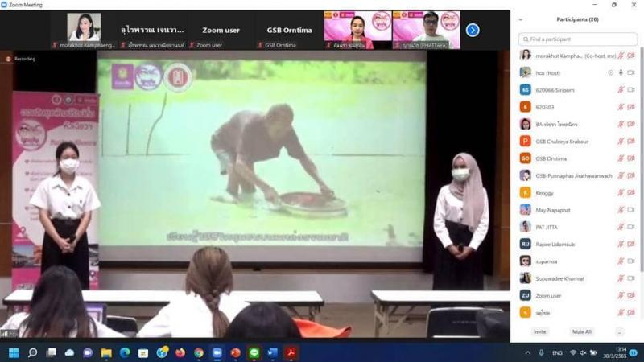Click the Find a participant search box
Screen dimensions: 644x362
577,39
